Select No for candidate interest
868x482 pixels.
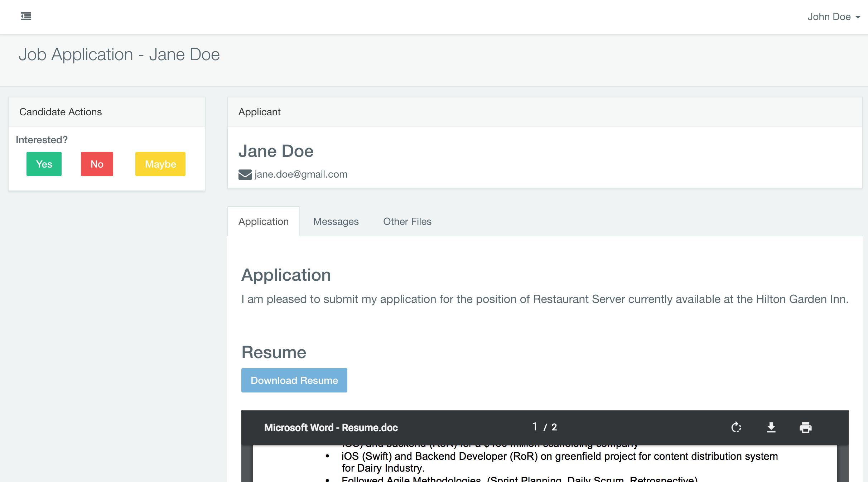click(x=97, y=163)
